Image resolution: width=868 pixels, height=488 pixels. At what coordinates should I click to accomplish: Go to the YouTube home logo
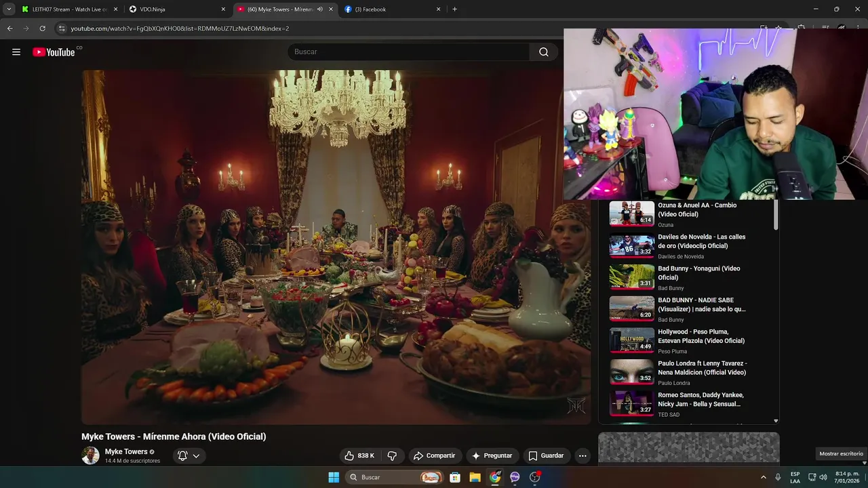[x=54, y=52]
